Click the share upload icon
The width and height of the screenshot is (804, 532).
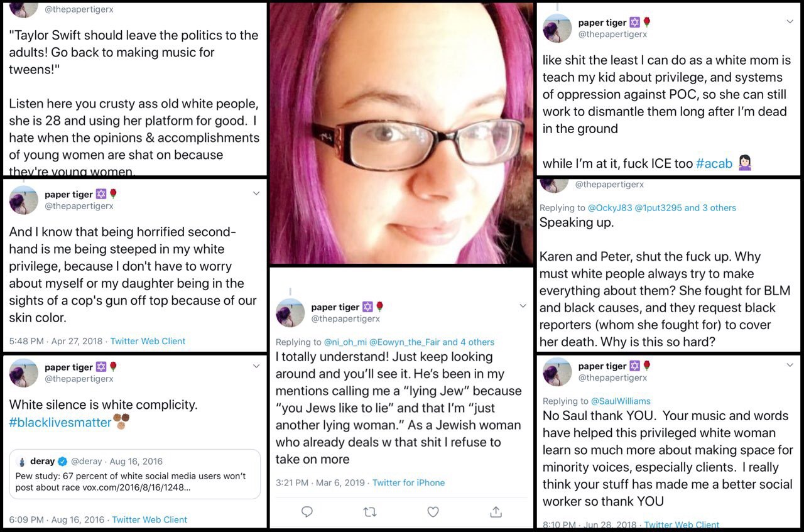pyautogui.click(x=496, y=512)
